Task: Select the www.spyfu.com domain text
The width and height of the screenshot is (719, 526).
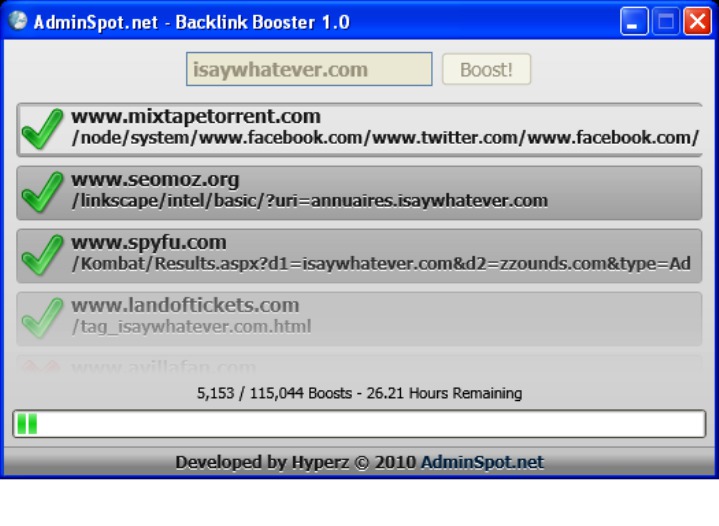Action: tap(149, 243)
